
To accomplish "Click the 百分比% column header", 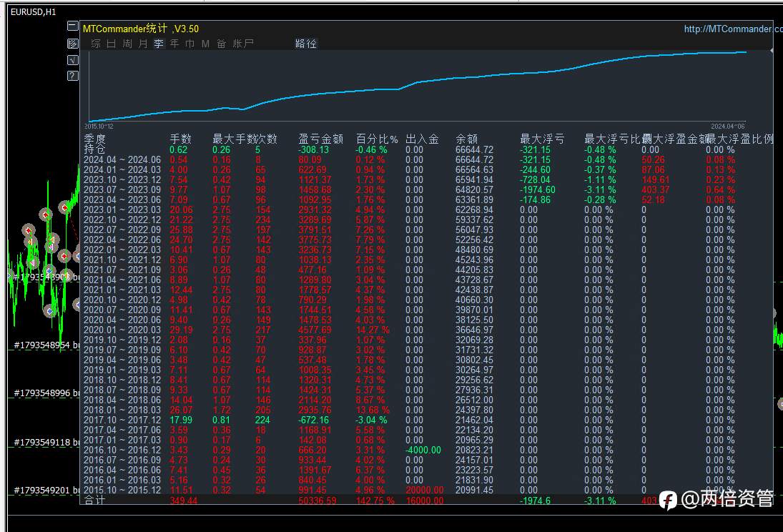I will point(377,139).
